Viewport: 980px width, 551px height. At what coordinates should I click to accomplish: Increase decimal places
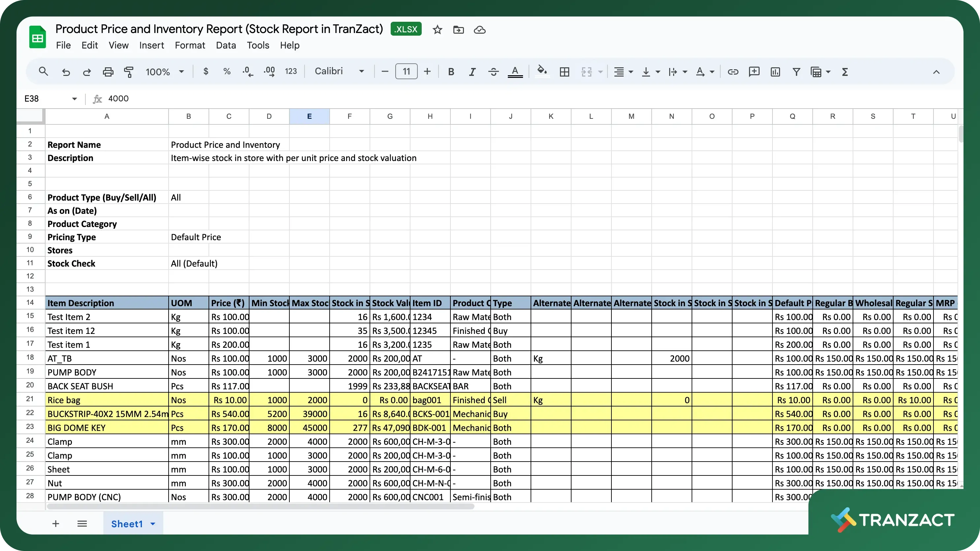269,72
